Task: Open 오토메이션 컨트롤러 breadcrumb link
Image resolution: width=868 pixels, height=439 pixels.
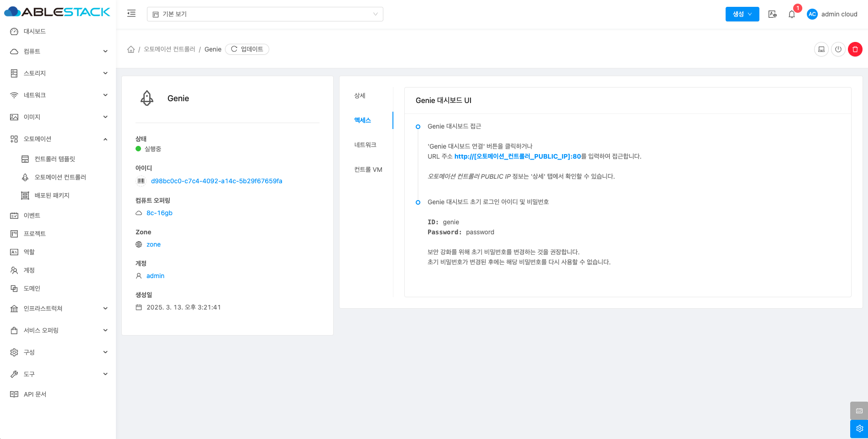Action: click(169, 49)
